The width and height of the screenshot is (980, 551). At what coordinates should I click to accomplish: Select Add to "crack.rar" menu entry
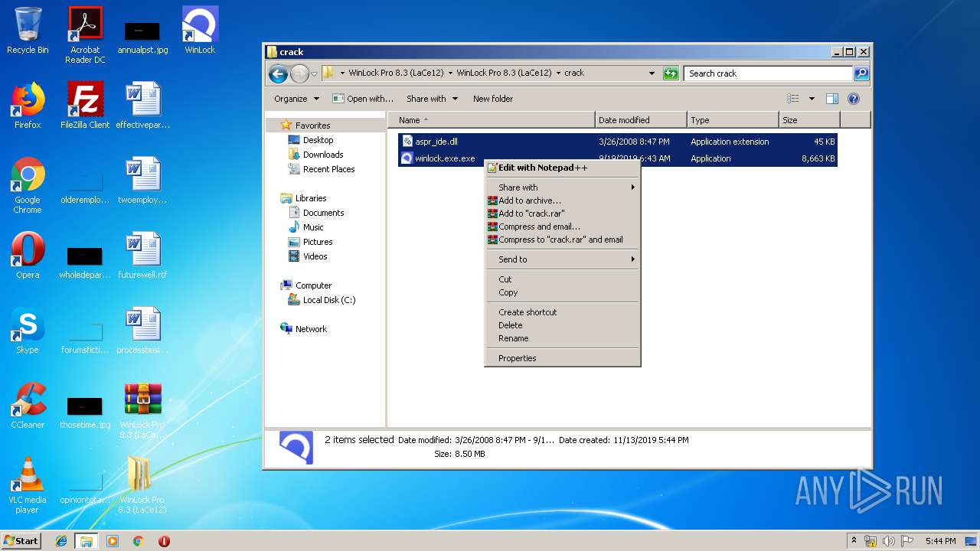563,214
